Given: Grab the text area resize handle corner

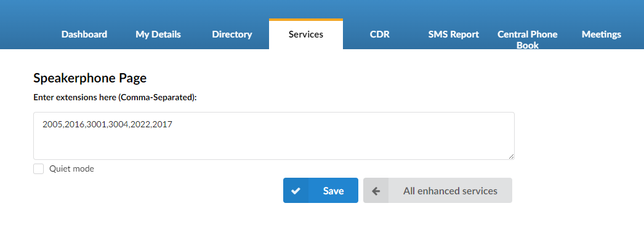Looking at the screenshot, I should point(511,156).
